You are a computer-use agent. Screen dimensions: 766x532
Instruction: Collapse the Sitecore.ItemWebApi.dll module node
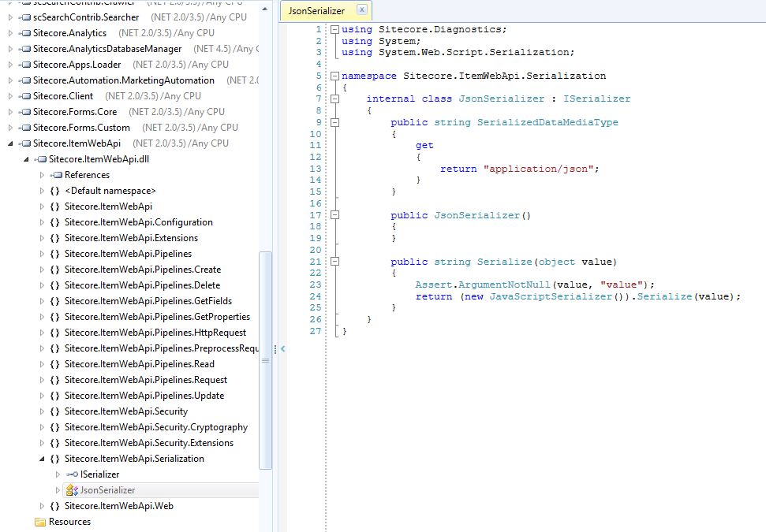point(26,159)
